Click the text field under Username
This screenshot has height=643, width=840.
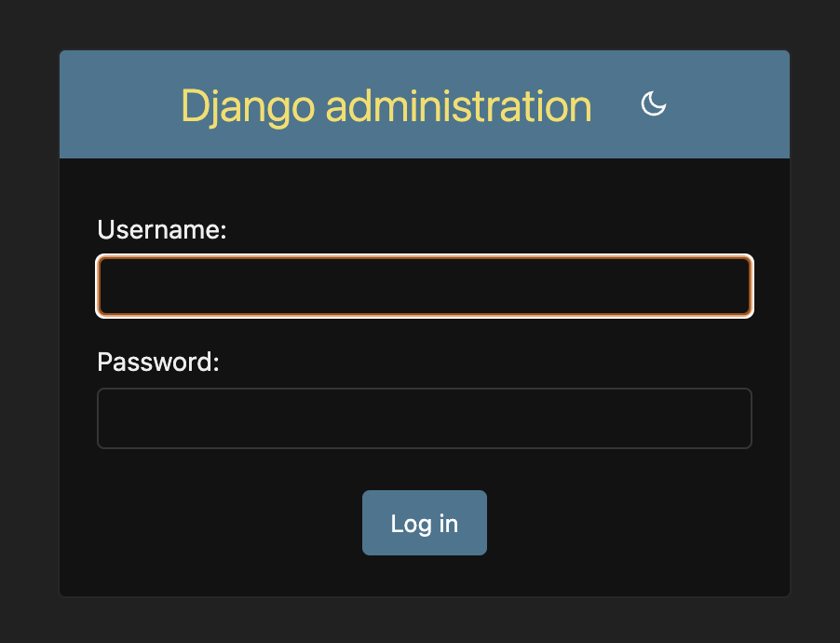[x=424, y=286]
